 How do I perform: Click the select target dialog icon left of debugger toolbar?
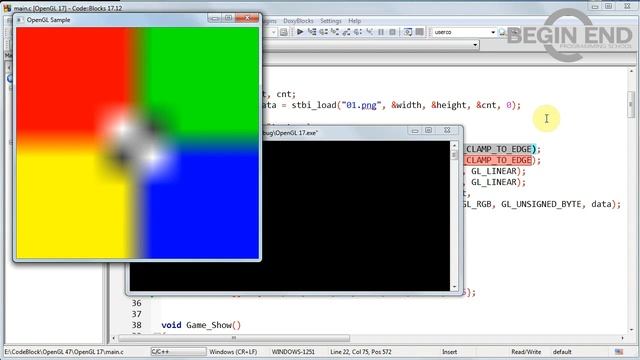coord(284,32)
